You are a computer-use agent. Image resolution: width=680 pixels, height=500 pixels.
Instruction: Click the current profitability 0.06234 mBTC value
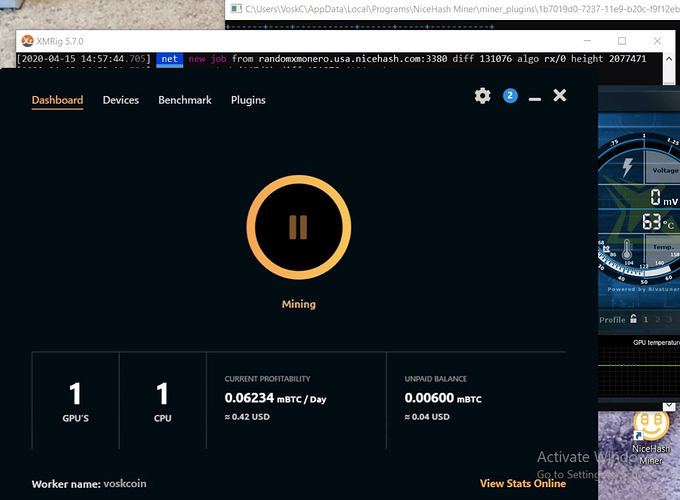275,398
